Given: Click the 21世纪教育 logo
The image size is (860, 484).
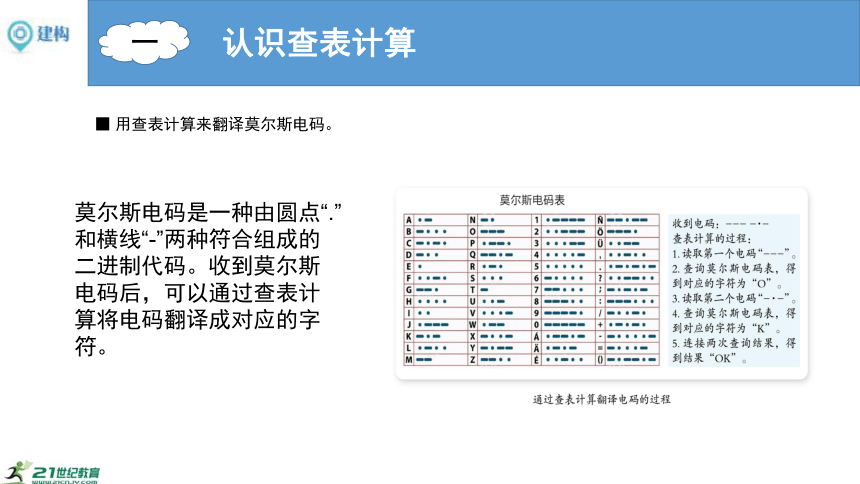Looking at the screenshot, I should pyautogui.click(x=50, y=472).
